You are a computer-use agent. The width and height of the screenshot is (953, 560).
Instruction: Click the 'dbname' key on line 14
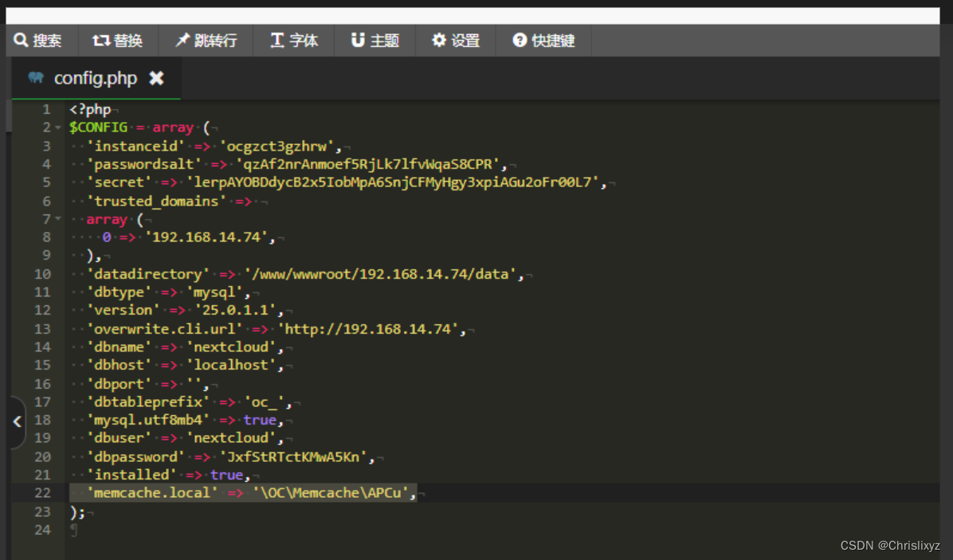pyautogui.click(x=120, y=347)
